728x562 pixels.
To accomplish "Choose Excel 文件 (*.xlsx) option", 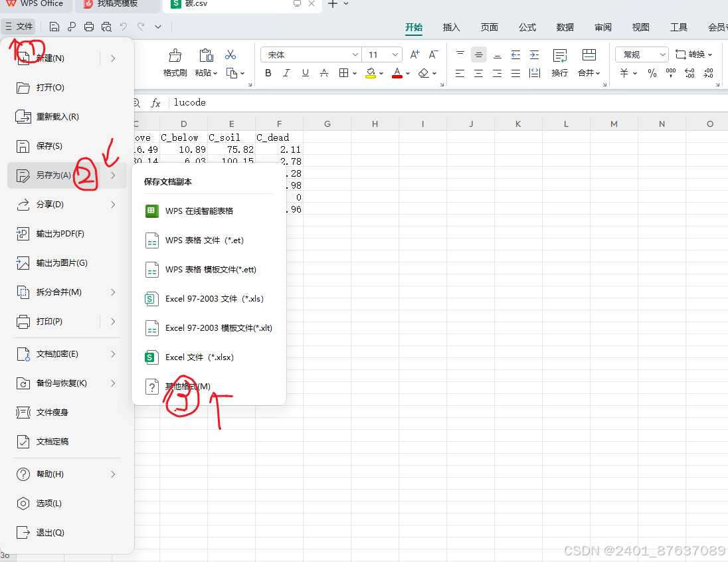I will tap(209, 357).
